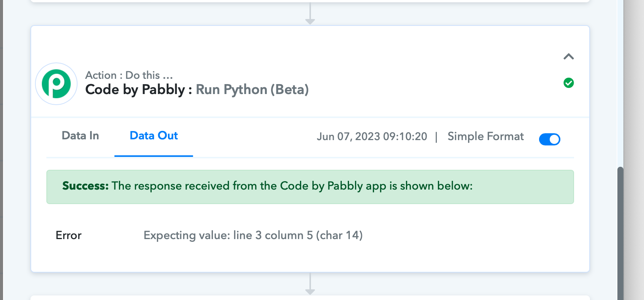Click the green success checkmark status icon

coord(569,83)
